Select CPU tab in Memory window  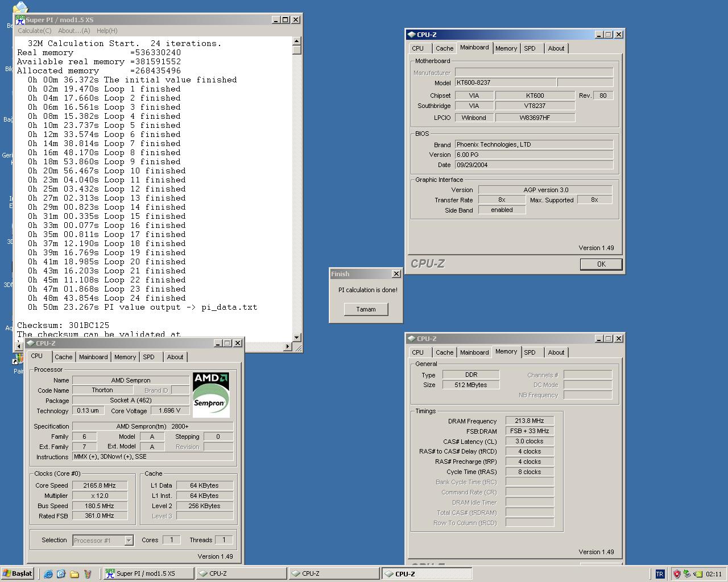point(418,353)
